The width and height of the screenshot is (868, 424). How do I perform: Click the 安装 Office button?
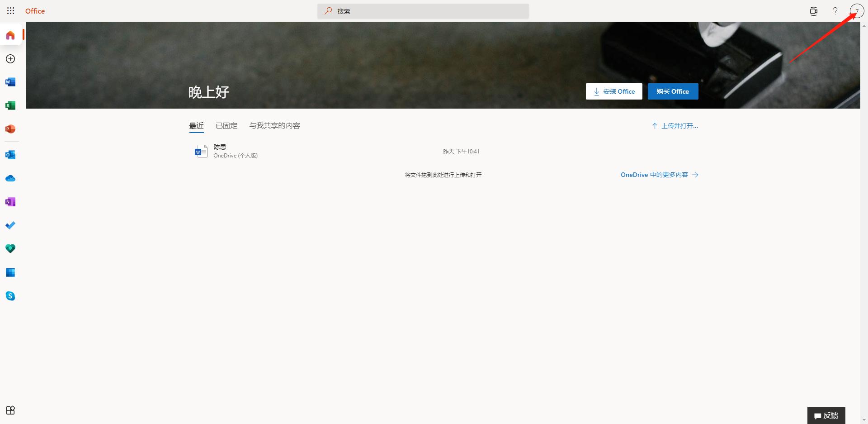point(614,91)
